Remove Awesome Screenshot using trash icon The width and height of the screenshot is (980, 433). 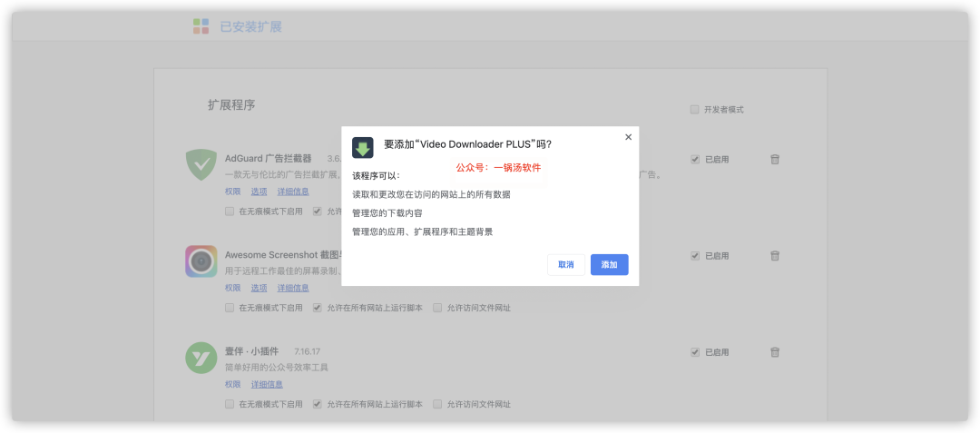tap(775, 256)
